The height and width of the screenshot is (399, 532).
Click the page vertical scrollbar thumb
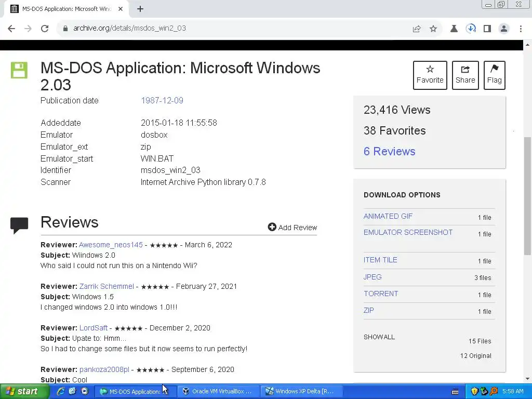coord(527,196)
